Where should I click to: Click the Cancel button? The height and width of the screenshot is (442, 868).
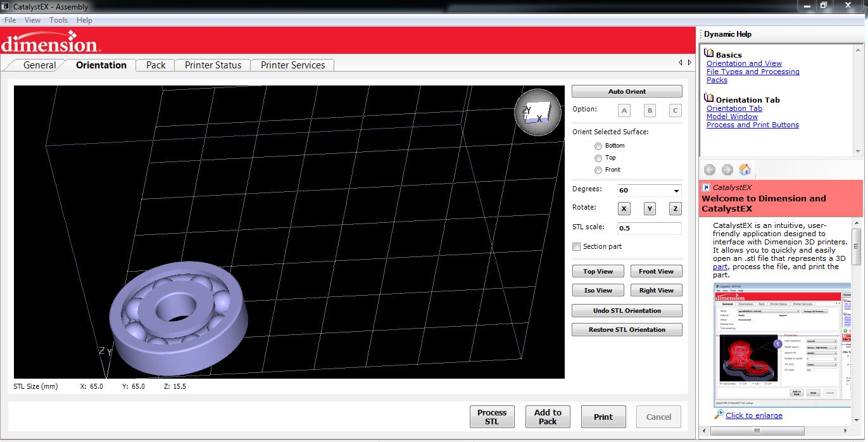click(x=658, y=417)
